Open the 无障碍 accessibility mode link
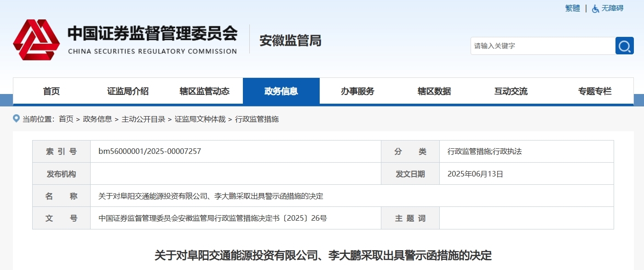Viewport: 644px width, 270px height. [x=613, y=8]
